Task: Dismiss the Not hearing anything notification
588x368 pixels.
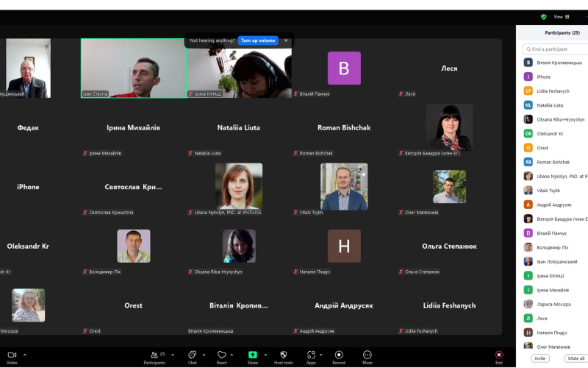Action: point(286,40)
